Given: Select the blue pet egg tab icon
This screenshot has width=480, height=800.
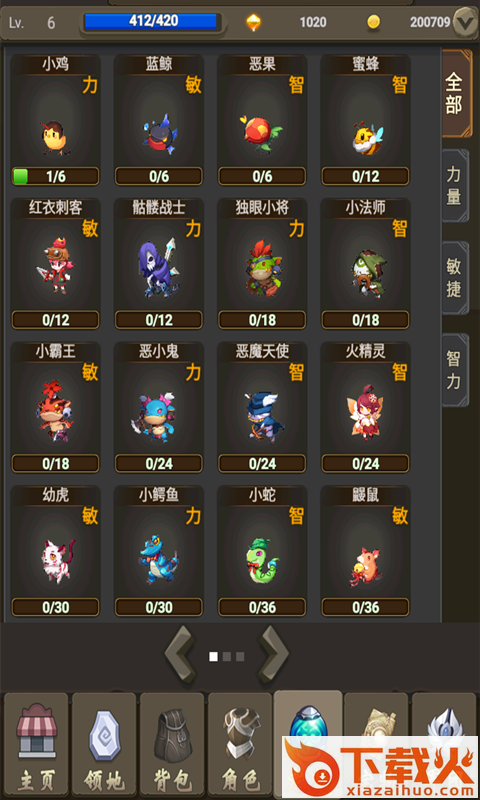Looking at the screenshot, I should point(308,719).
